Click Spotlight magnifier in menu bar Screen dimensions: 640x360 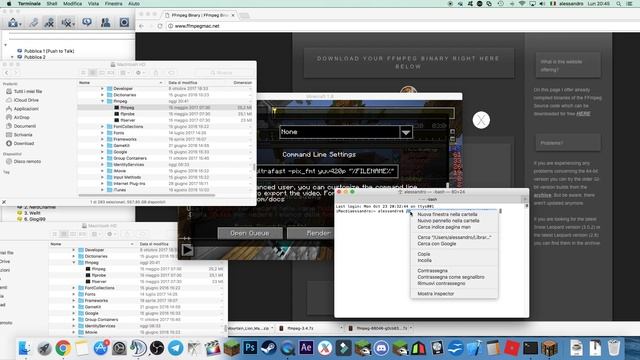pyautogui.click(x=619, y=4)
